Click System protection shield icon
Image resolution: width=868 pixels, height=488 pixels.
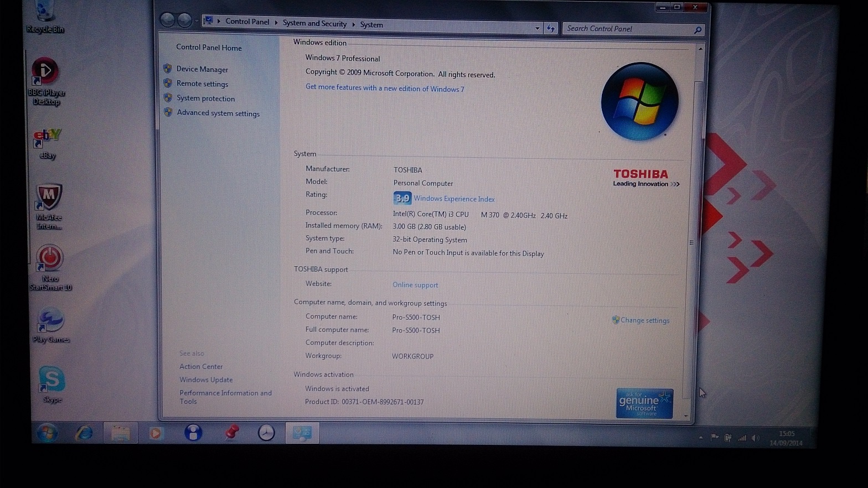tap(168, 97)
